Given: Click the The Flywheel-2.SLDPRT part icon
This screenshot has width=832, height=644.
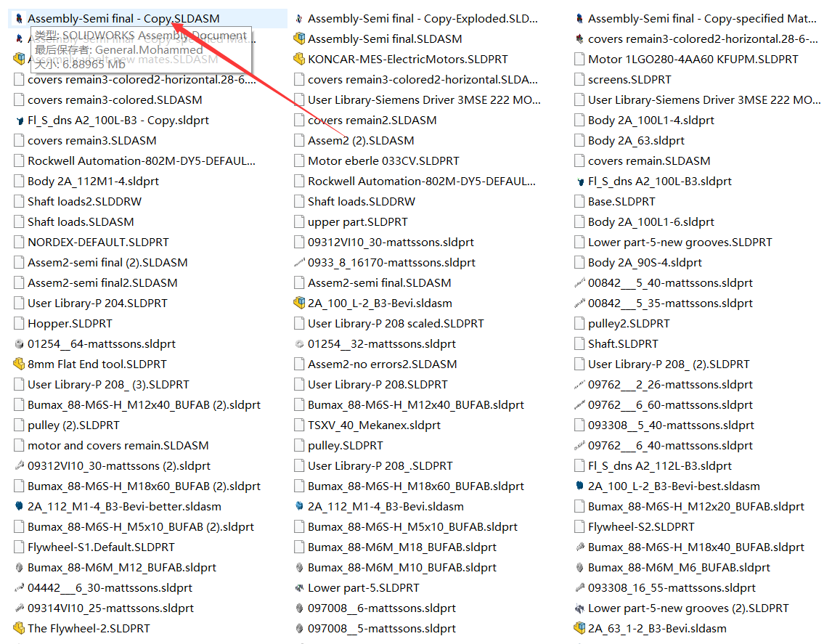Looking at the screenshot, I should (19, 629).
